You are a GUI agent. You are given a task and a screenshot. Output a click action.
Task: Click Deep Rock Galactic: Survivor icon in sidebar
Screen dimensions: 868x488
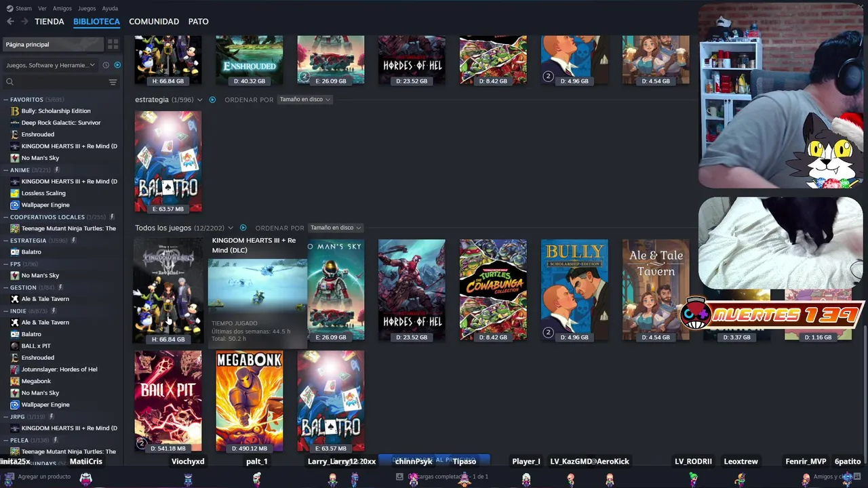(15, 123)
